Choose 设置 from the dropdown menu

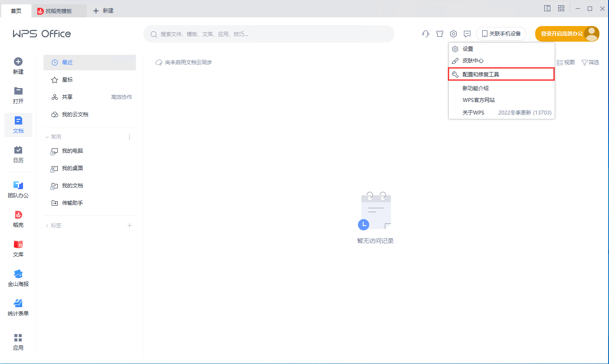(502, 49)
